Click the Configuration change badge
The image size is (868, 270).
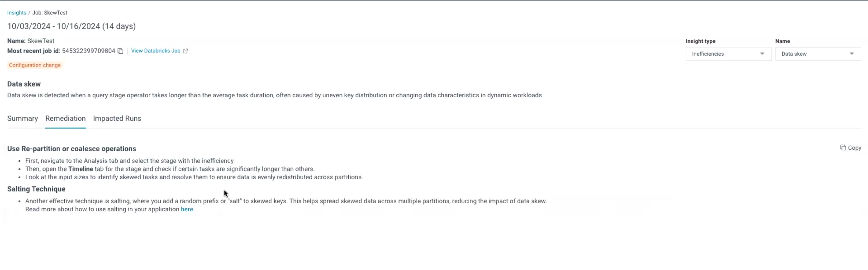[x=35, y=65]
